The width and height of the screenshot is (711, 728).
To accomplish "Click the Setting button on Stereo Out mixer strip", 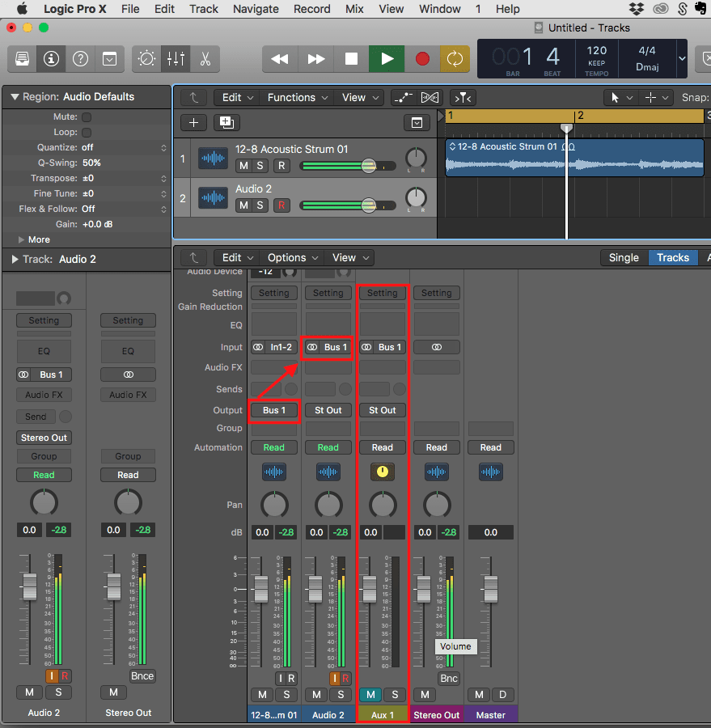I will (436, 293).
